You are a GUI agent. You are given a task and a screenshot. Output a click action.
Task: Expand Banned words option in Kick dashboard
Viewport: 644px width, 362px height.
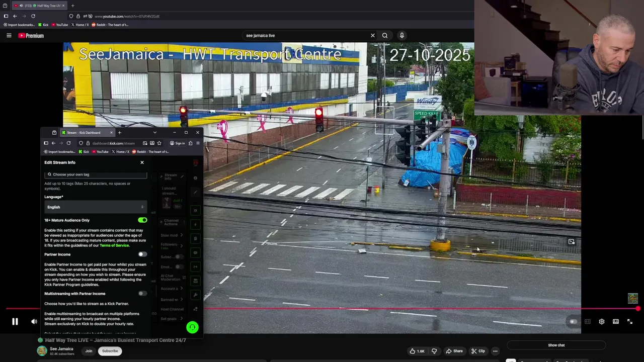click(172, 300)
